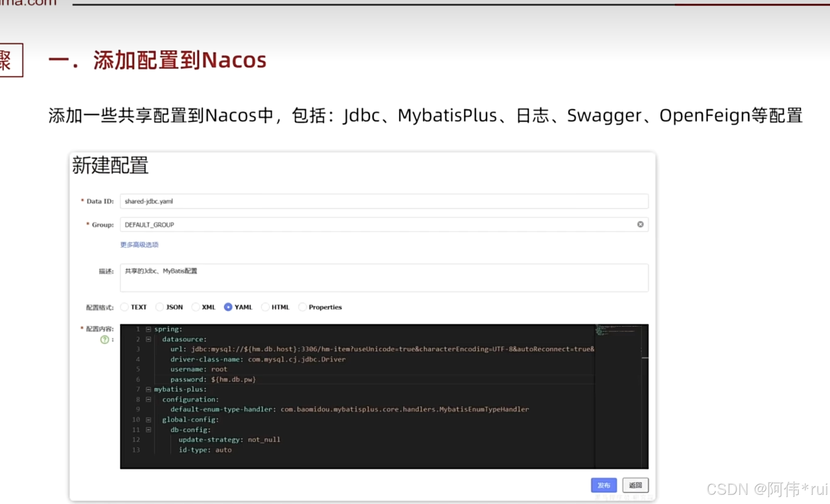Click the update-strategy: not_null line
This screenshot has width=830, height=504.
click(x=229, y=440)
